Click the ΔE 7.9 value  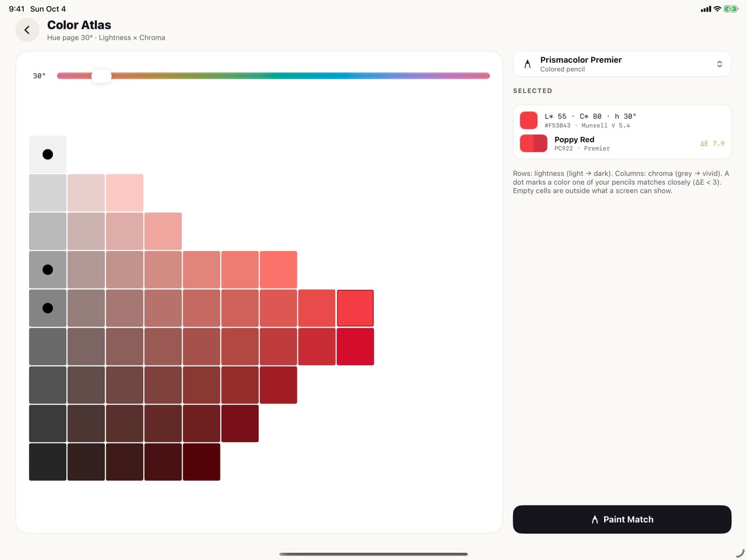pyautogui.click(x=712, y=144)
